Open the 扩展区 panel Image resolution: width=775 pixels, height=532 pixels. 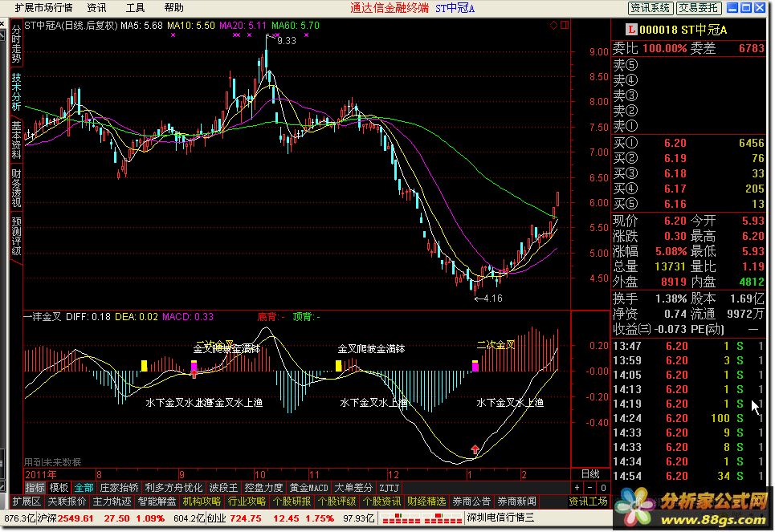click(x=27, y=502)
